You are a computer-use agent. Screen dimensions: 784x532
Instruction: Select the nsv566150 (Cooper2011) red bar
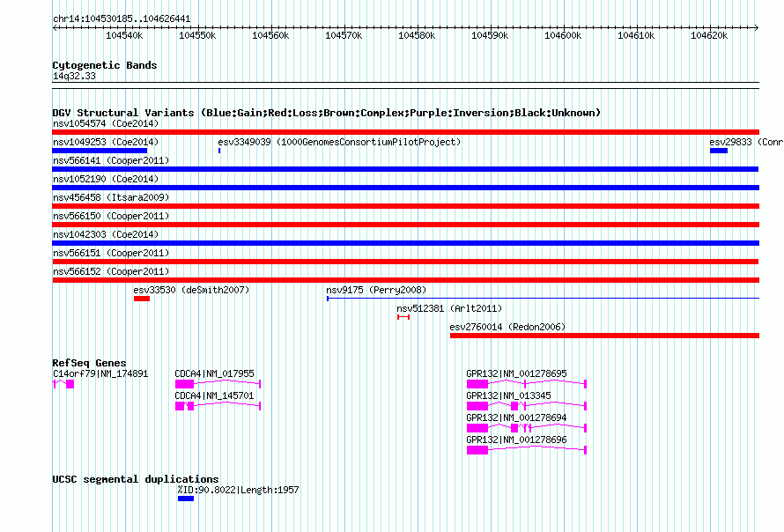pos(405,225)
